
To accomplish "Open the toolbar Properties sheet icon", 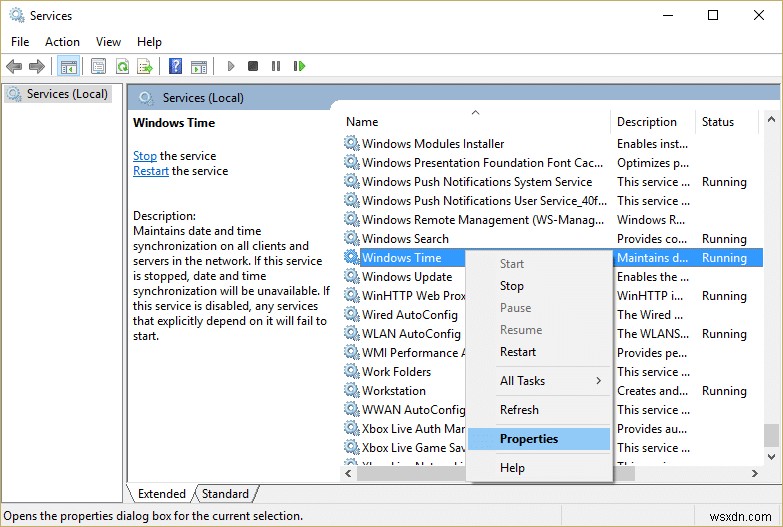I will click(98, 66).
